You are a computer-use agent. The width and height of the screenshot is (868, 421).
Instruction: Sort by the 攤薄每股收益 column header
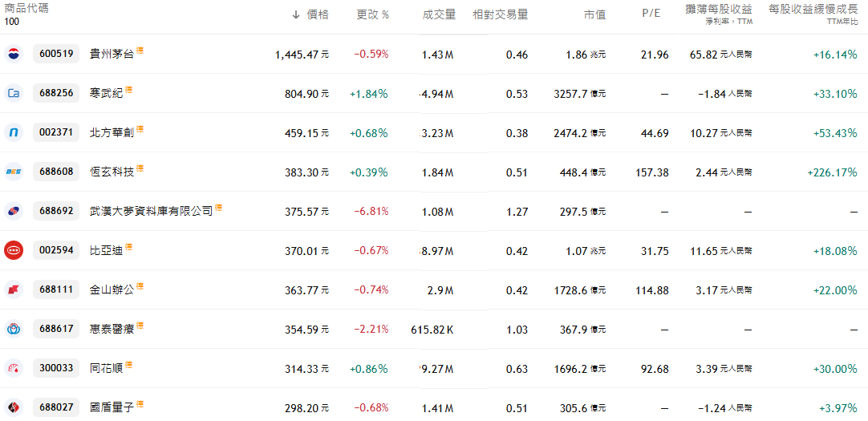[719, 10]
